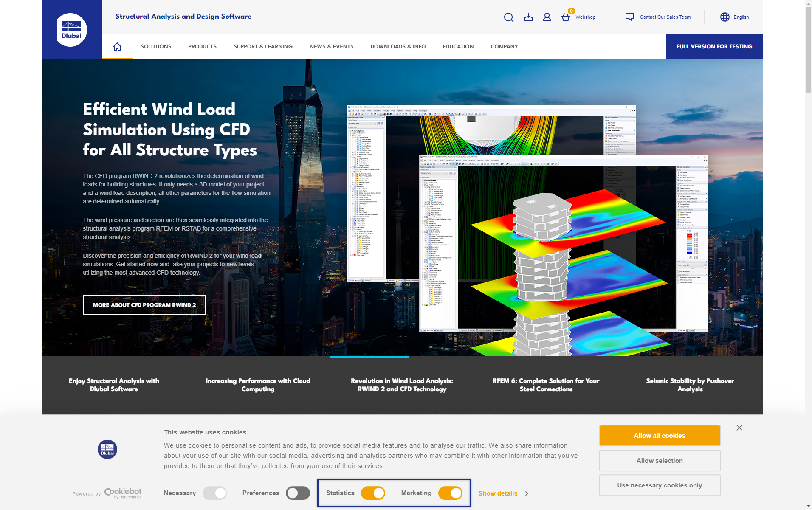
Task: Expand Show details for cookies
Action: 503,493
